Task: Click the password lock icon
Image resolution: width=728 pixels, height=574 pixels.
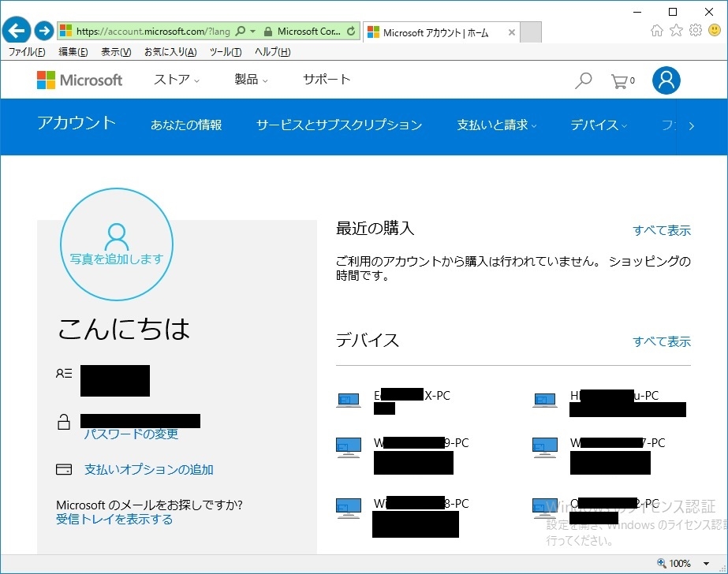Action: [x=64, y=422]
